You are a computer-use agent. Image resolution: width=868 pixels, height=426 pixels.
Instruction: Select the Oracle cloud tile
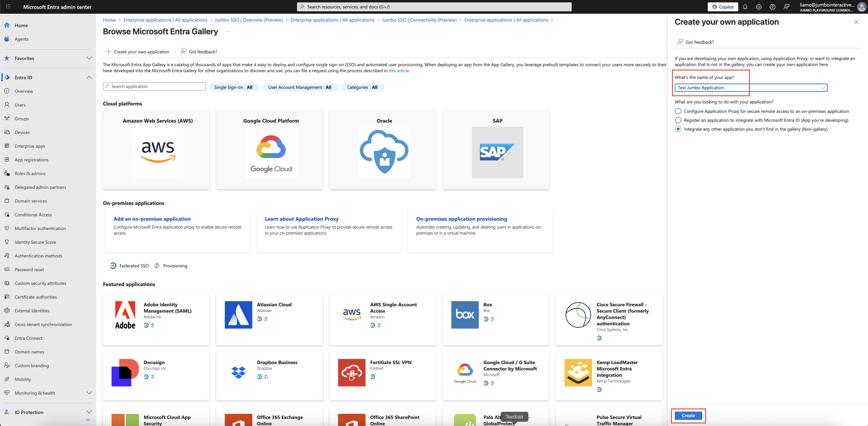(x=383, y=149)
